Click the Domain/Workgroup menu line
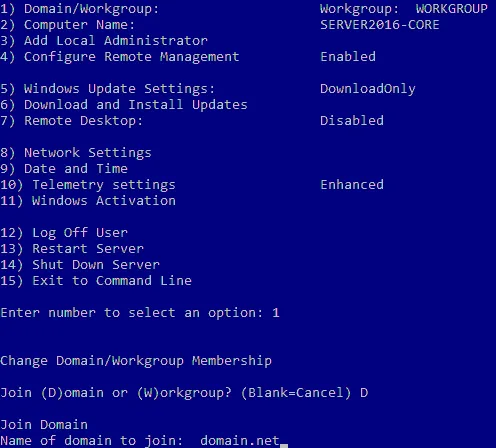496x448 pixels. tap(79, 9)
